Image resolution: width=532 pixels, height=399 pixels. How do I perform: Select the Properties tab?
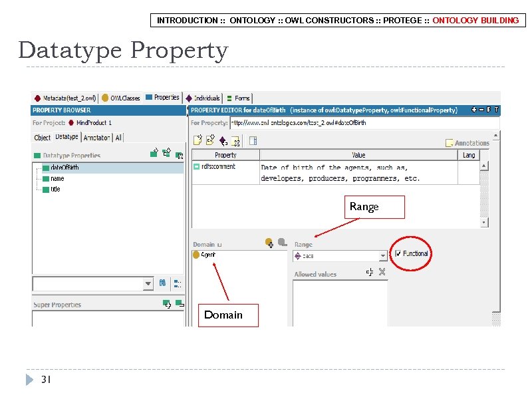click(162, 97)
